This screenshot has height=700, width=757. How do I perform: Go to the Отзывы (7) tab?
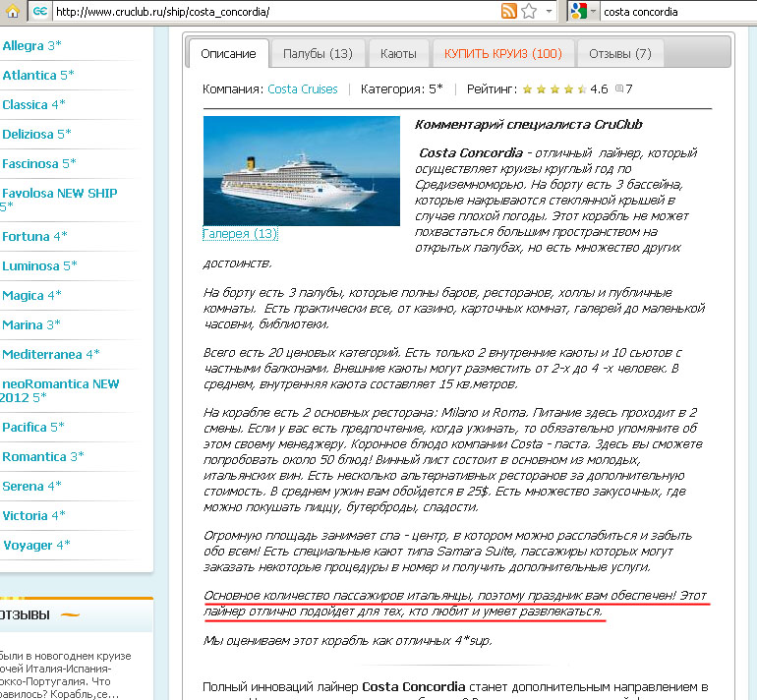coord(620,53)
